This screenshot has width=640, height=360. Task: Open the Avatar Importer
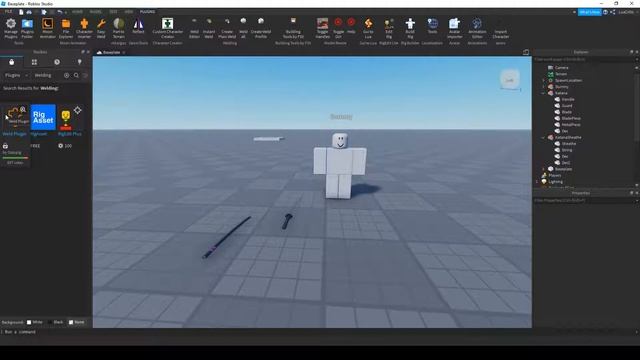(454, 28)
